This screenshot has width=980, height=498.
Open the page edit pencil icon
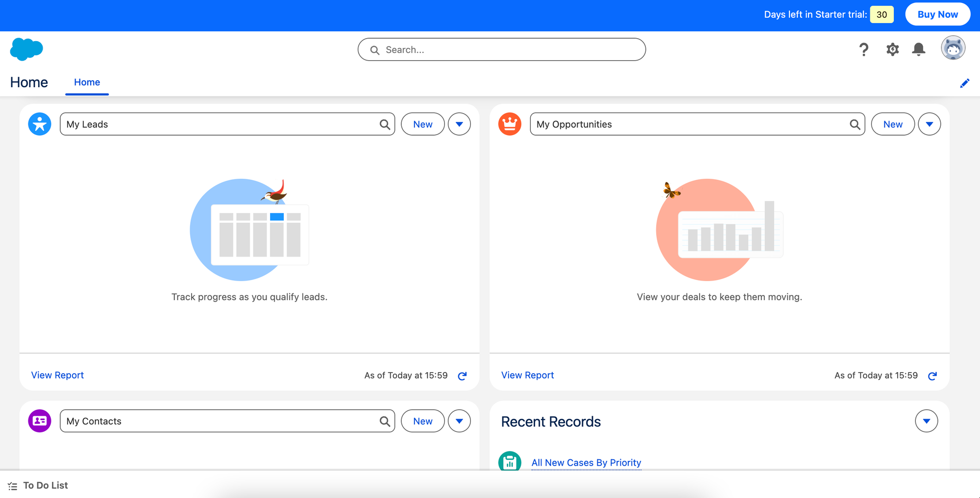point(965,83)
